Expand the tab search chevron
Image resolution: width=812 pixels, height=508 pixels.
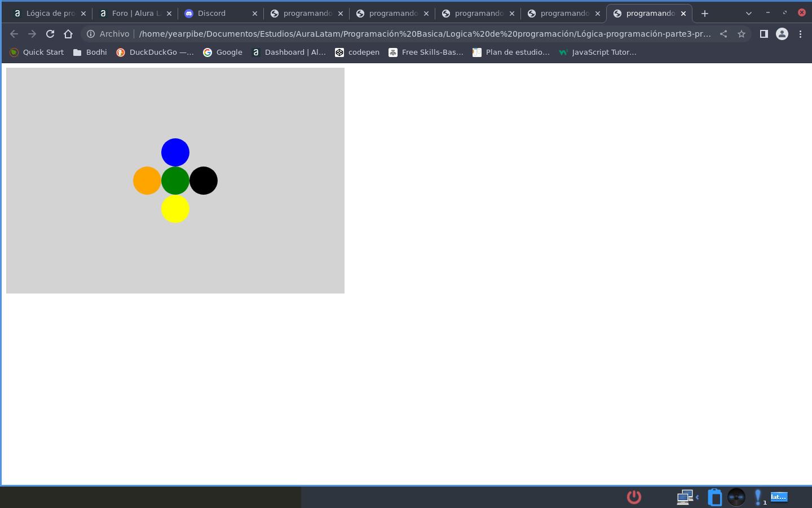[x=749, y=13]
